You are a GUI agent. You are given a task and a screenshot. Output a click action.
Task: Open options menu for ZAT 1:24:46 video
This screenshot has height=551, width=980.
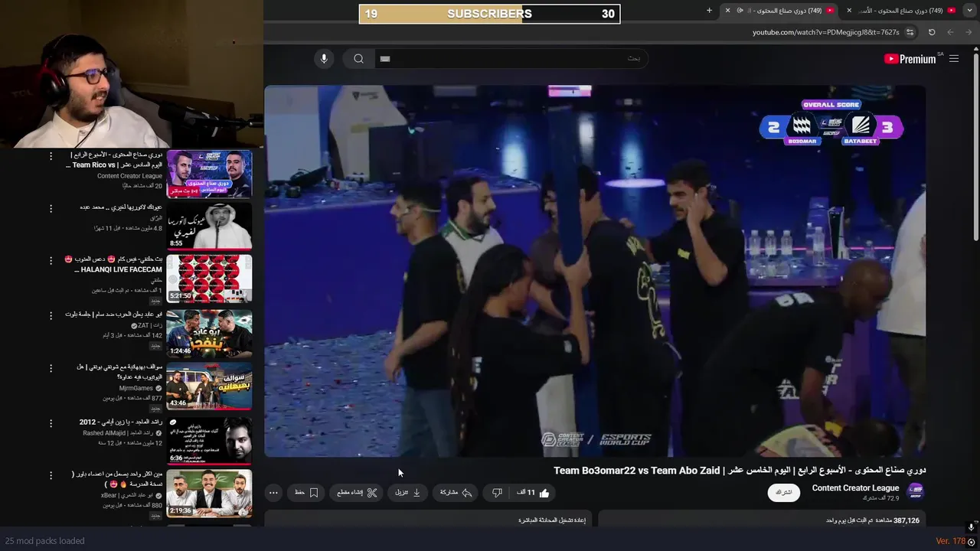tap(51, 315)
